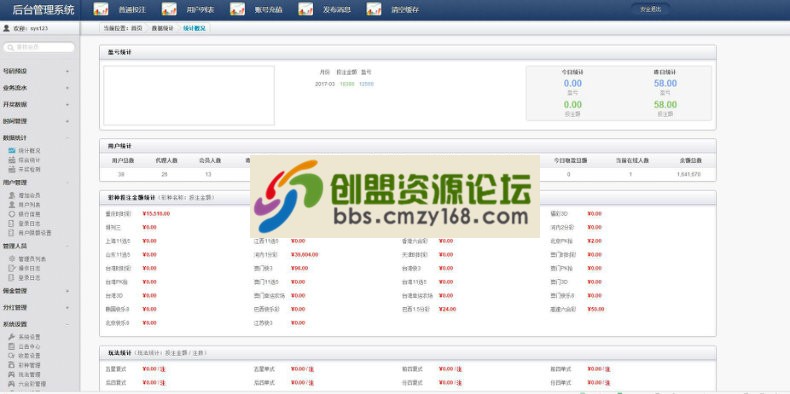Click the chart icon beside 用户列表 in top bar
Viewport: 790px width, 394px height.
coord(169,9)
